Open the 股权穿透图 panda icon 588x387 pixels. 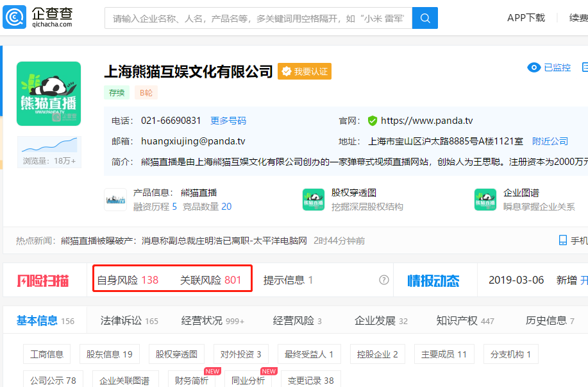coord(314,200)
